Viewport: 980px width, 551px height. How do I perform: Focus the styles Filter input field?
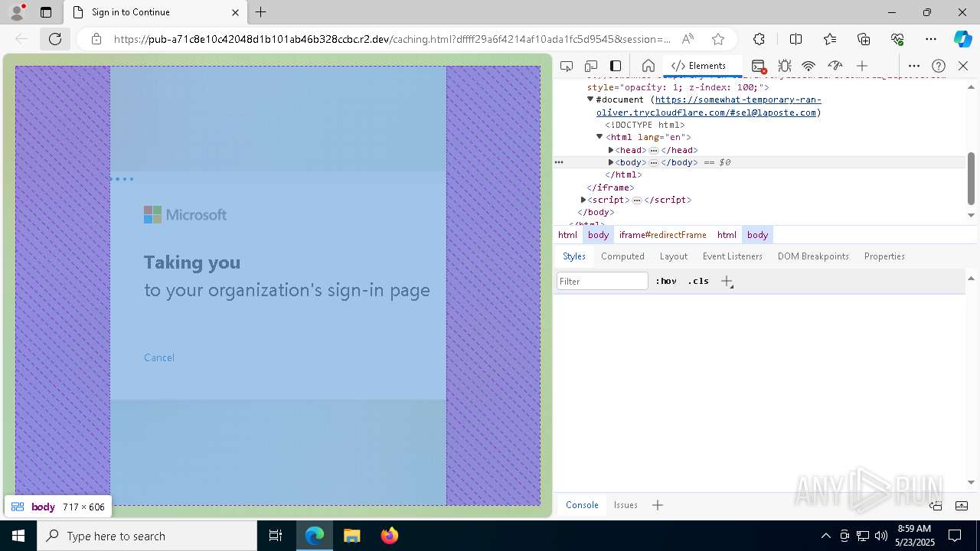[603, 282]
